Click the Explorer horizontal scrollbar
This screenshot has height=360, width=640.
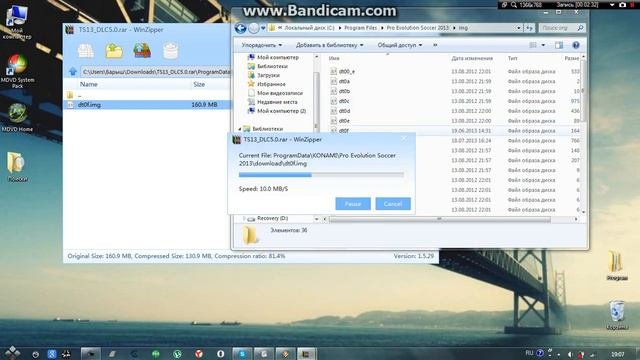point(440,220)
